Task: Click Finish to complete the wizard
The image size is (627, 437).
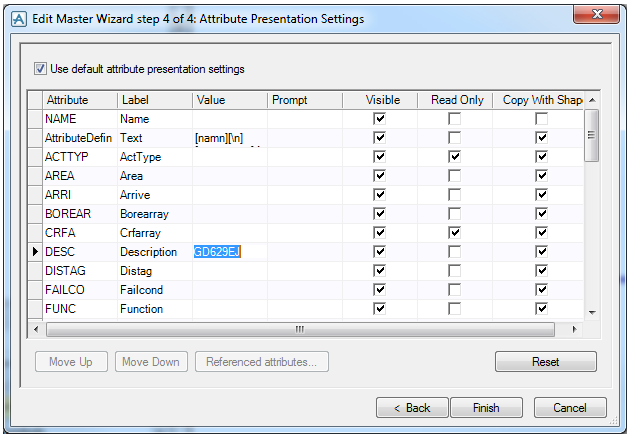Action: tap(486, 408)
